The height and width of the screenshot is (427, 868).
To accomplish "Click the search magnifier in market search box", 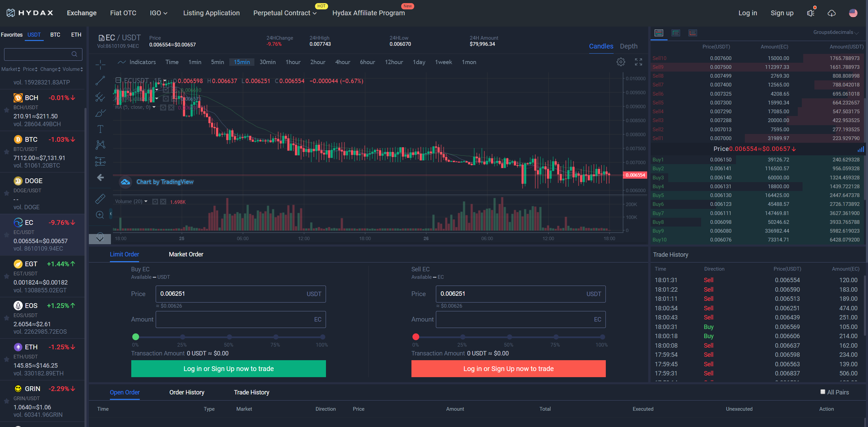I will pyautogui.click(x=74, y=54).
